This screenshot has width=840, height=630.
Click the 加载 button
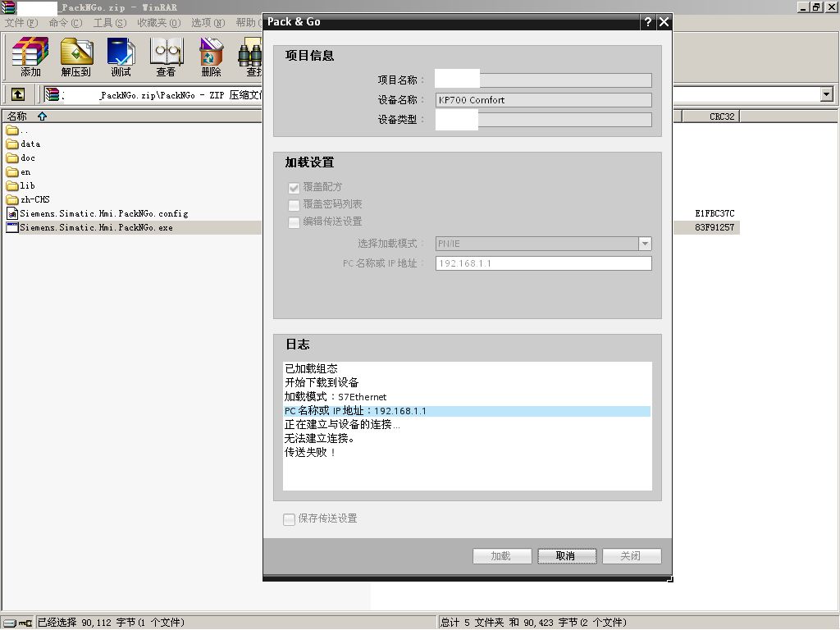click(x=502, y=556)
